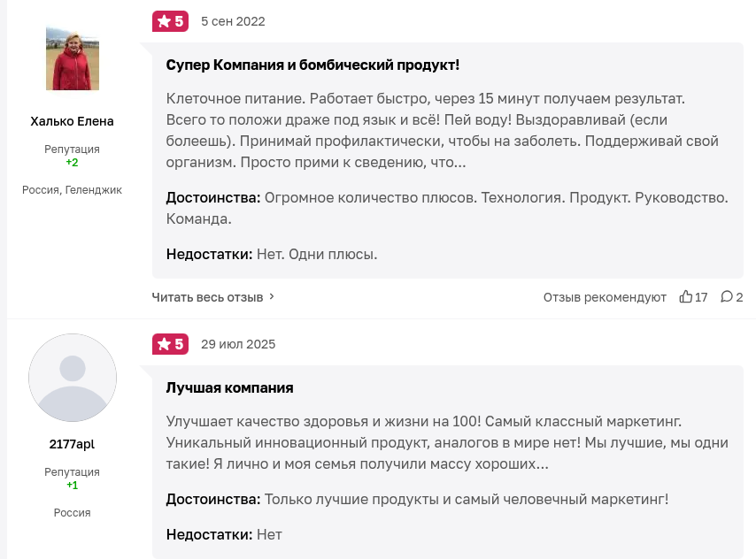The image size is (756, 559).
Task: Expand review via chevron after Читать весь отзыв
Action: click(272, 297)
